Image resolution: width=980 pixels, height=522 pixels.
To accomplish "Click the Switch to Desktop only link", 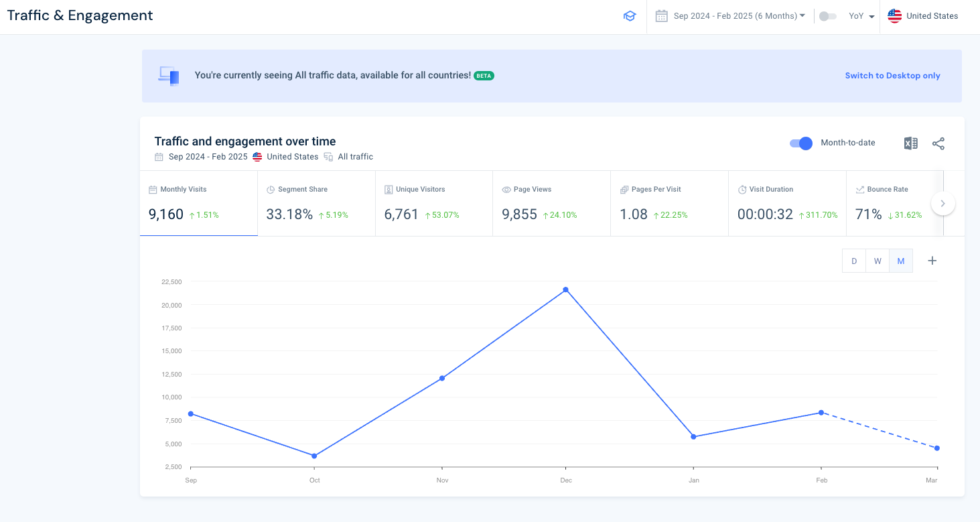I will tap(892, 75).
